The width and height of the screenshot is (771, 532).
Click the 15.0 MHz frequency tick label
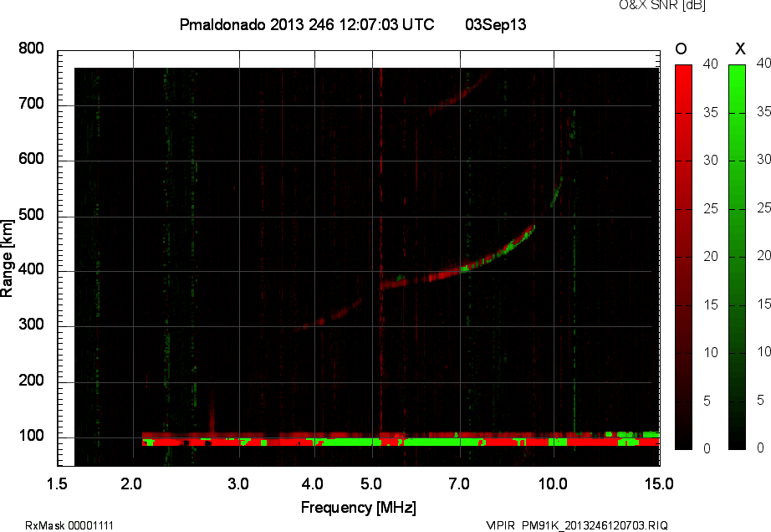[659, 484]
